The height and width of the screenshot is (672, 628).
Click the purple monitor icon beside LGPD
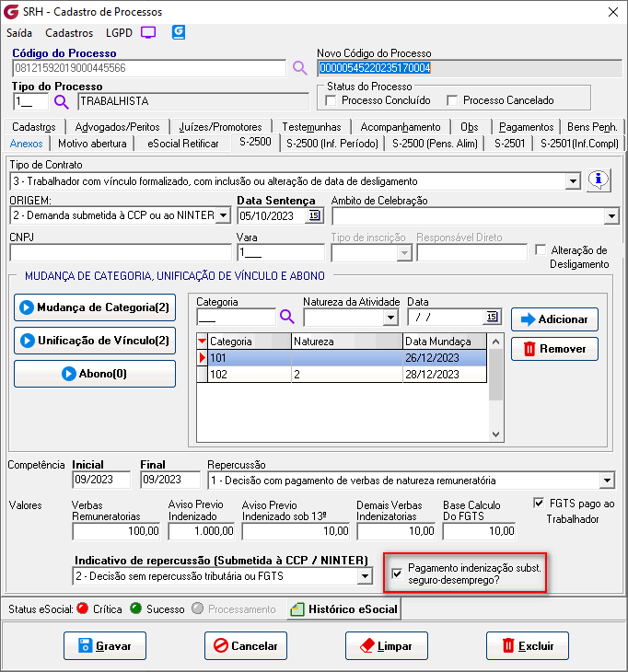coord(148,32)
